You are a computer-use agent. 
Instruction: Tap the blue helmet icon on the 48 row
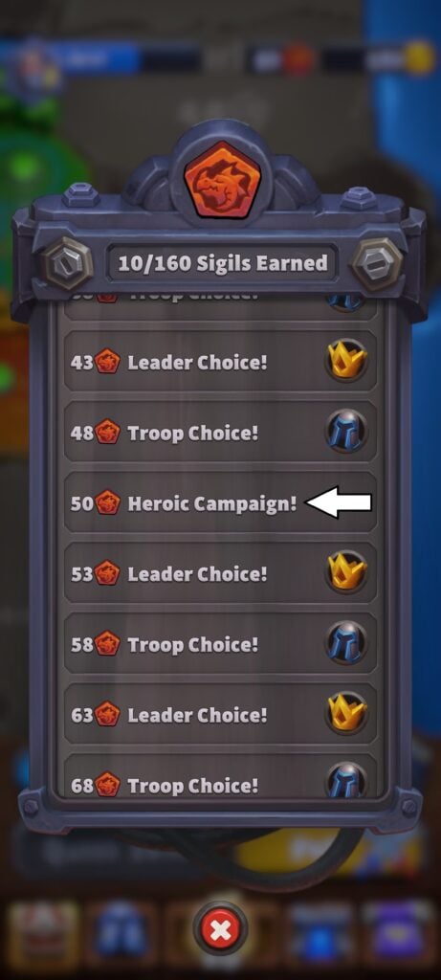point(346,433)
